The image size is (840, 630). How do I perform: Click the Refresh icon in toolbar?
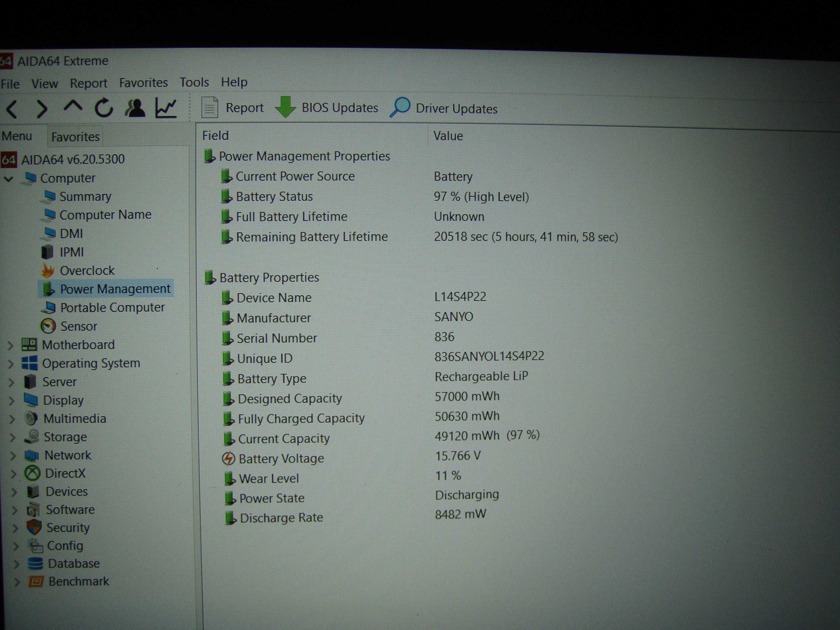point(104,108)
